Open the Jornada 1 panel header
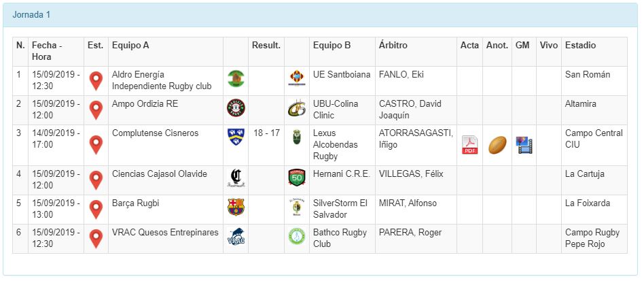Screen dimensions: 644x281 pyautogui.click(x=32, y=14)
